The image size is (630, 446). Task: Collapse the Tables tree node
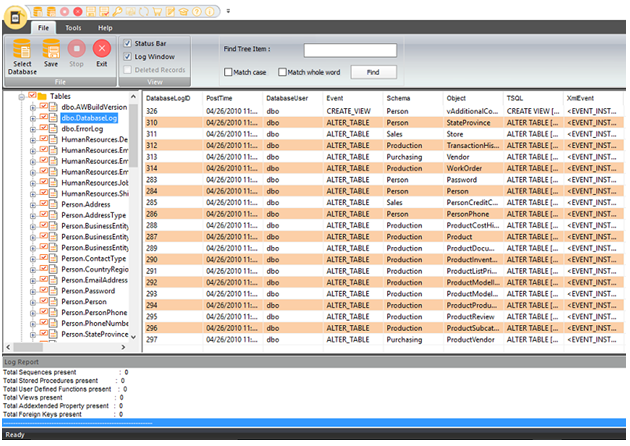pyautogui.click(x=21, y=96)
